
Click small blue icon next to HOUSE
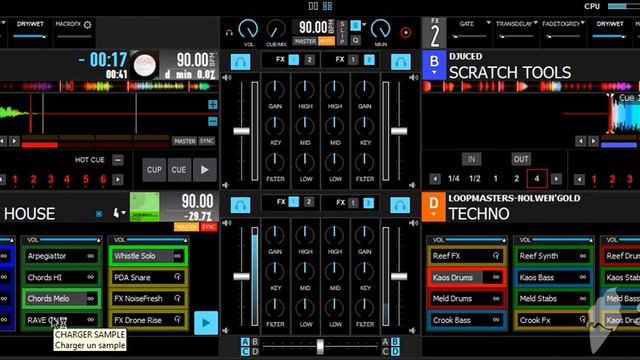99,213
